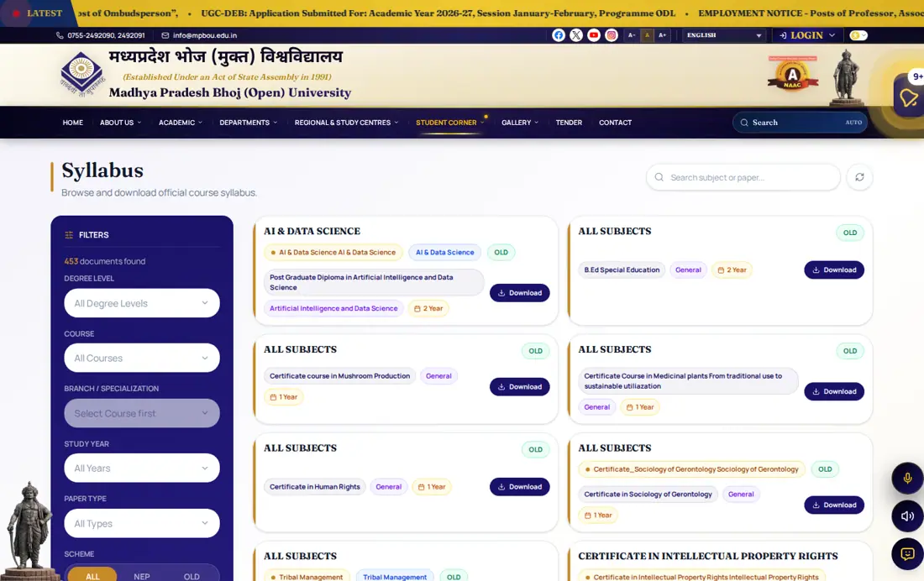Viewport: 924px width, 581px height.
Task: Increase font size with A+ button
Action: point(663,35)
